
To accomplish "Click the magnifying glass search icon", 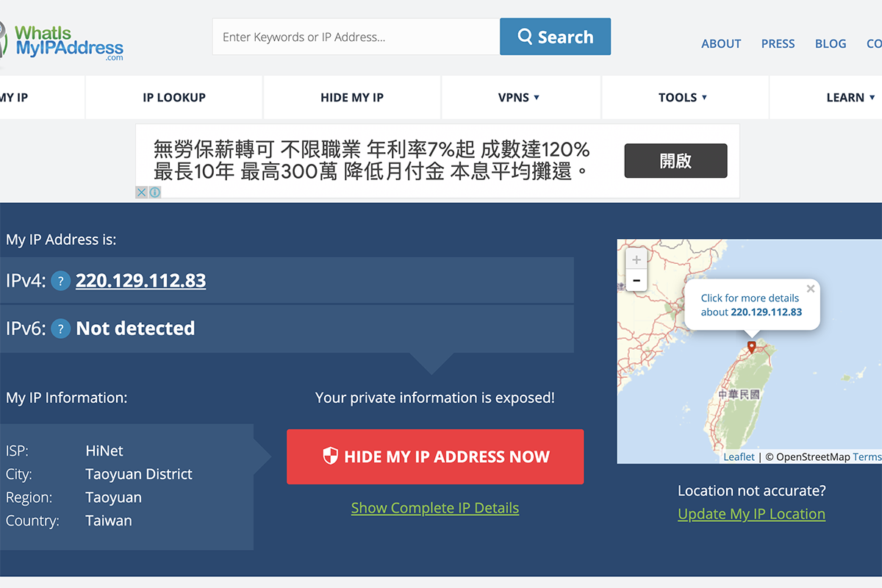I will tap(525, 36).
